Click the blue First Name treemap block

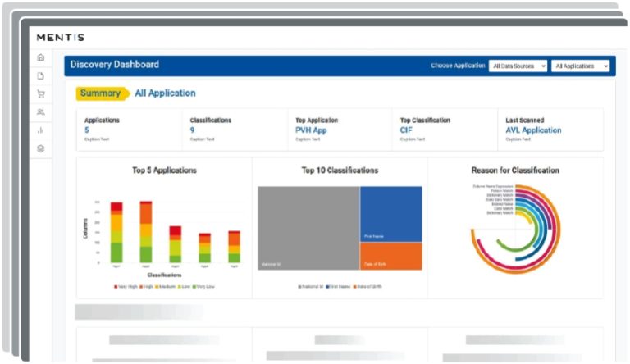pyautogui.click(x=390, y=213)
